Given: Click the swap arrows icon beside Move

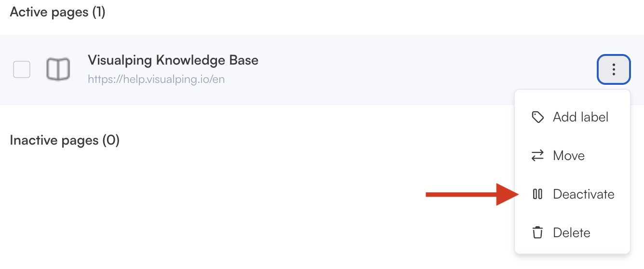Looking at the screenshot, I should [x=537, y=156].
